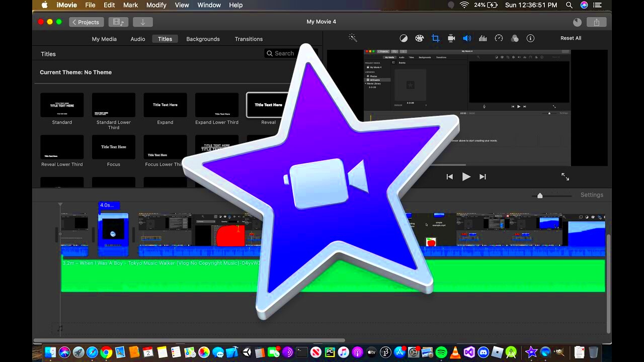Click the Reset All button
The image size is (644, 362).
coord(571,38)
